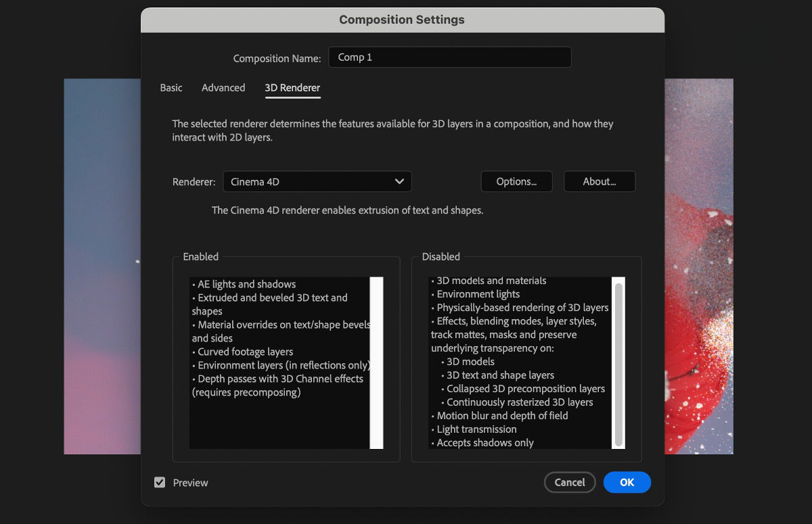Click the About button
The height and width of the screenshot is (524, 812).
click(x=600, y=181)
